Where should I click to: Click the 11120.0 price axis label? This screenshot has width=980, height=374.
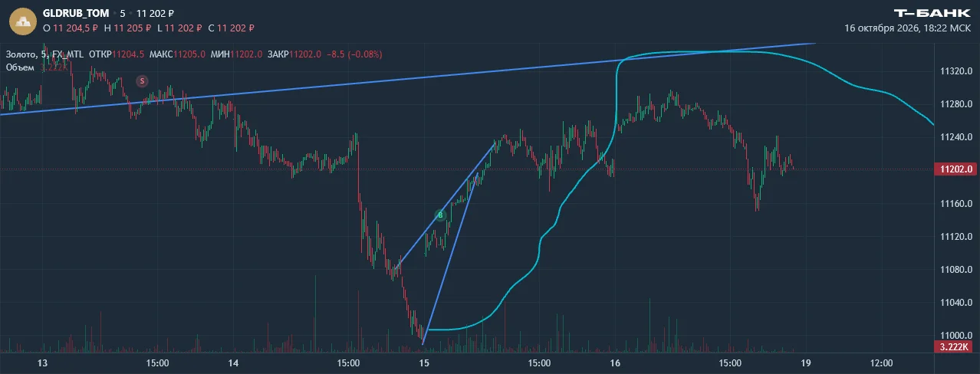957,237
